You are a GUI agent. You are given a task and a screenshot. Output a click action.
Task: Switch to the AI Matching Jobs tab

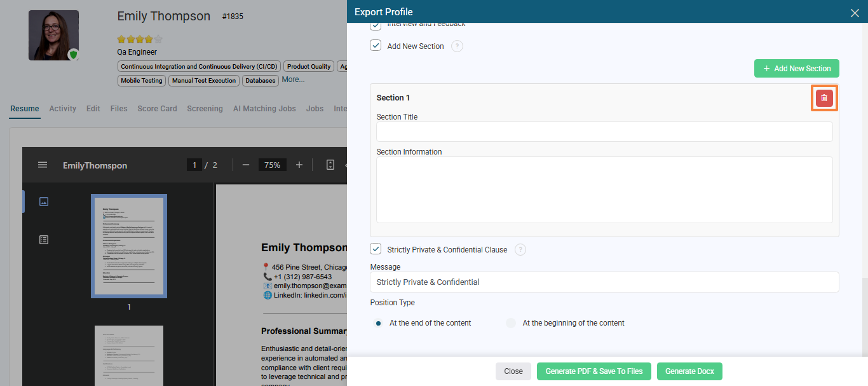tap(264, 109)
